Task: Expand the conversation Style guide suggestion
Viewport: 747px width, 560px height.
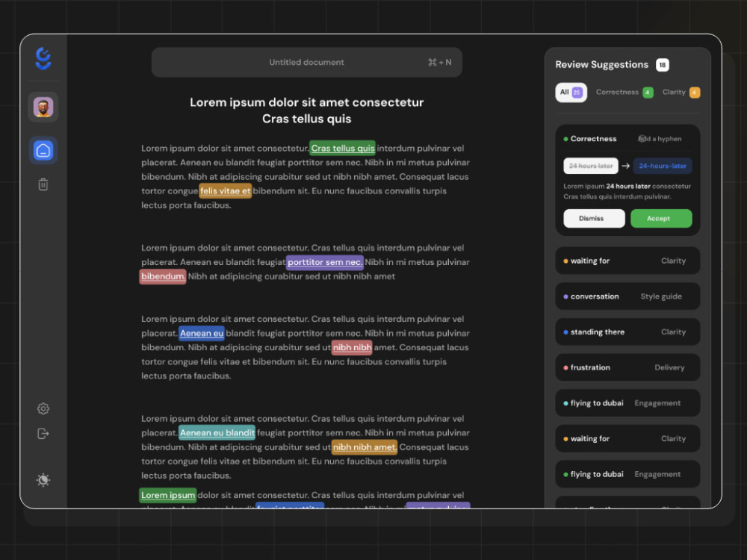Action: pyautogui.click(x=627, y=296)
